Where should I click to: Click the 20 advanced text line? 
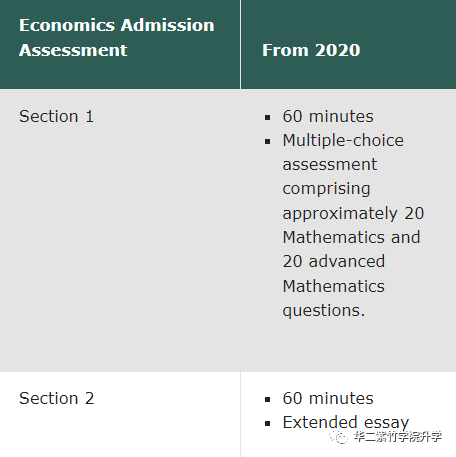(x=334, y=261)
